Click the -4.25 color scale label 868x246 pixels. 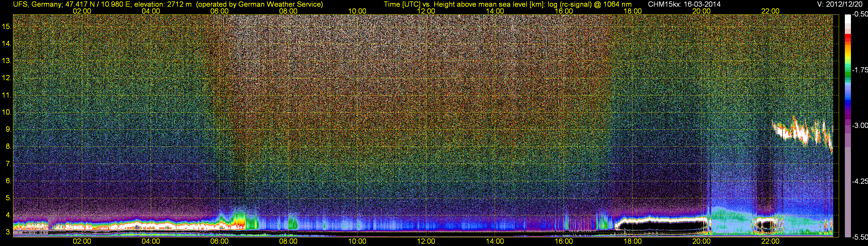pyautogui.click(x=860, y=181)
